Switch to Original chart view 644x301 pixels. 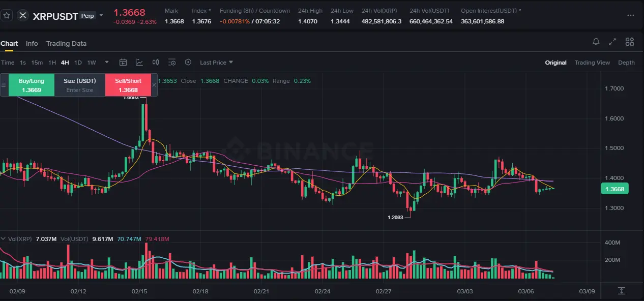tap(555, 63)
